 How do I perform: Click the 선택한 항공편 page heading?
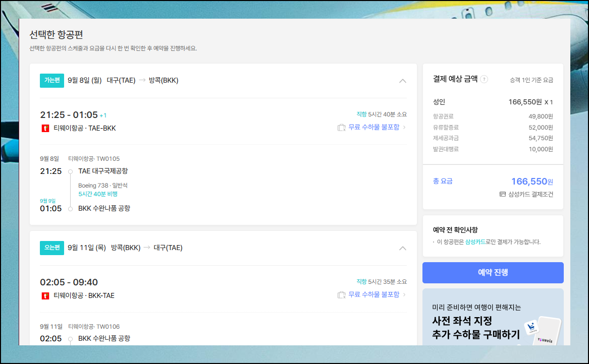point(56,34)
